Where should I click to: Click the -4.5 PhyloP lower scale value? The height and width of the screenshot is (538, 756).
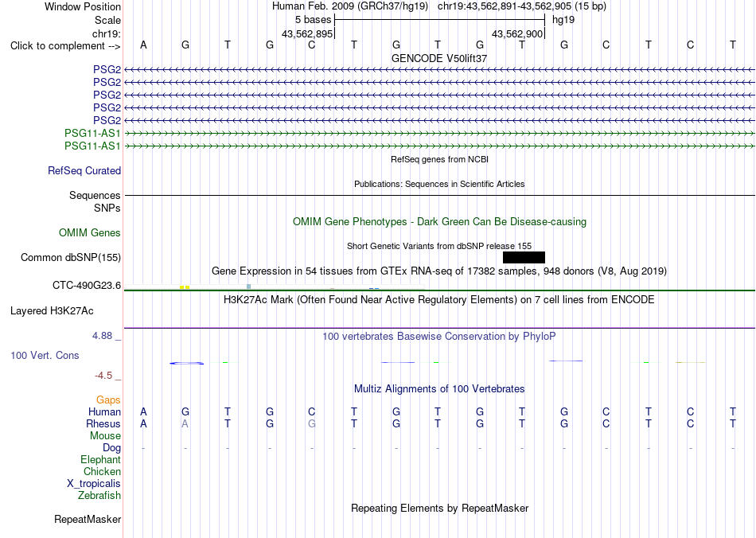coord(103,376)
